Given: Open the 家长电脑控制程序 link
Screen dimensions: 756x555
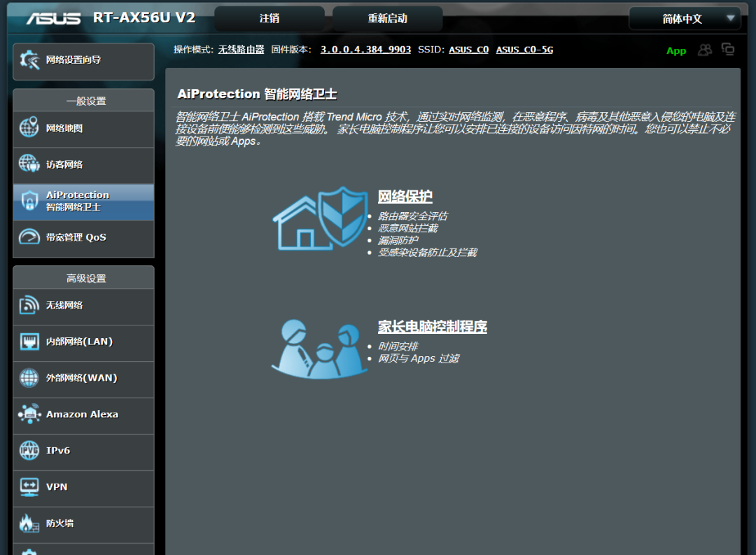Looking at the screenshot, I should pyautogui.click(x=433, y=326).
